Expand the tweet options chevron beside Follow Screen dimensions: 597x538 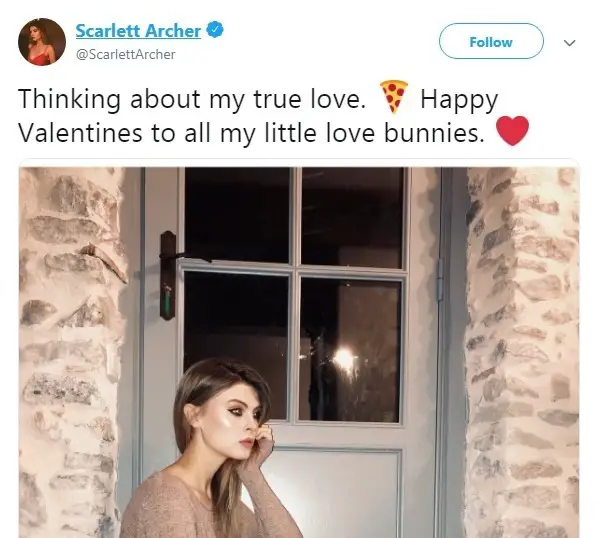click(570, 43)
